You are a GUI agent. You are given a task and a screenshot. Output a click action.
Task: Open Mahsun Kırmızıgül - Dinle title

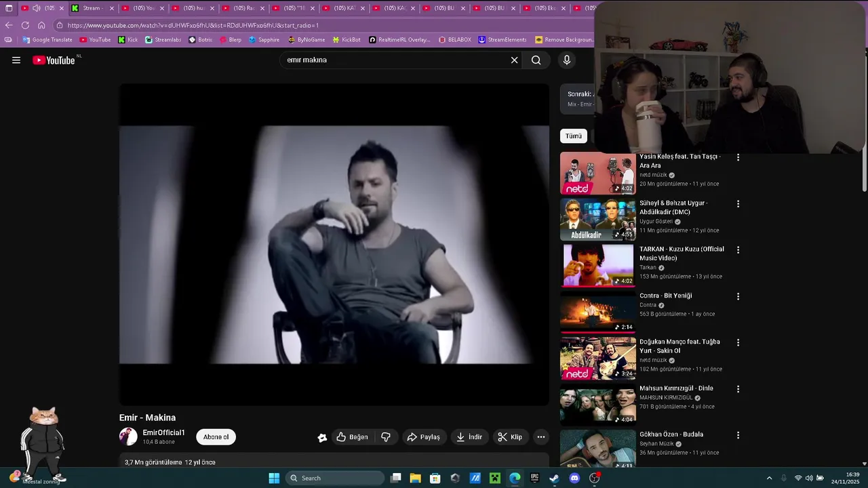point(676,388)
